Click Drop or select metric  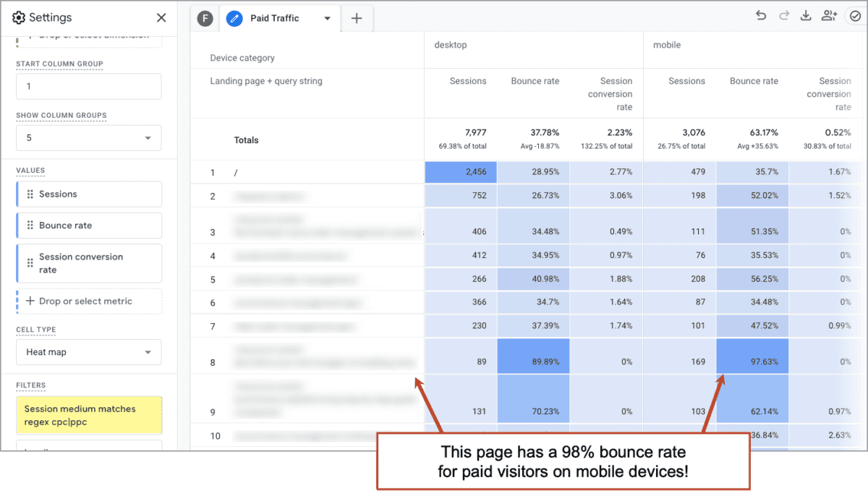tap(88, 301)
